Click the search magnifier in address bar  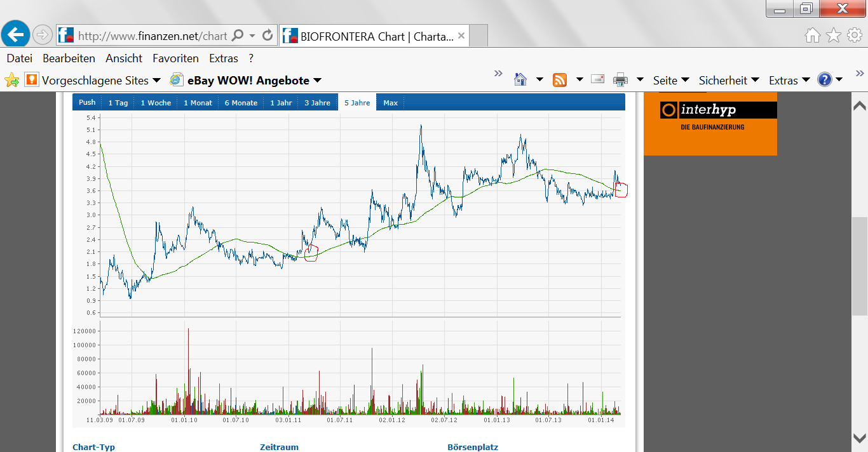[x=238, y=36]
